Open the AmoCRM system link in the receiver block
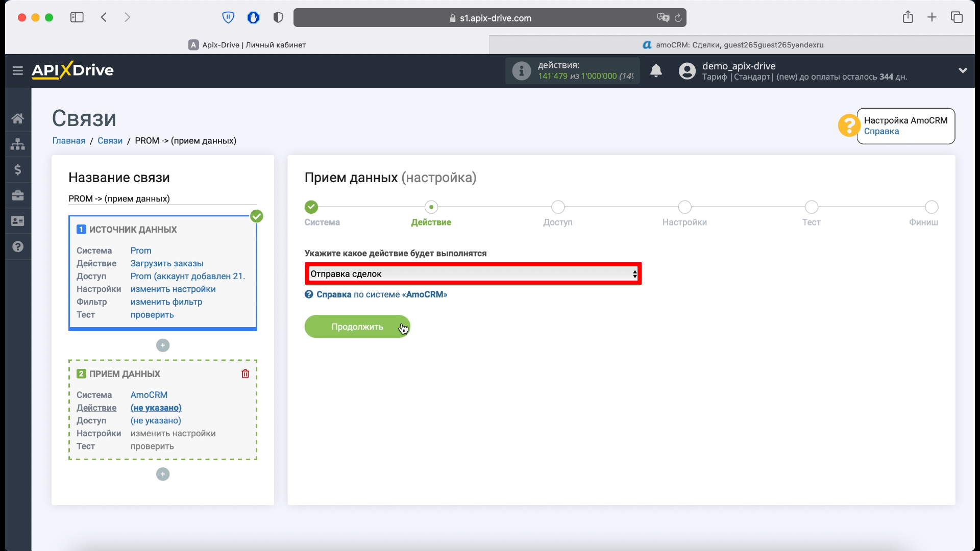Screen dimensions: 980x551 [149, 395]
